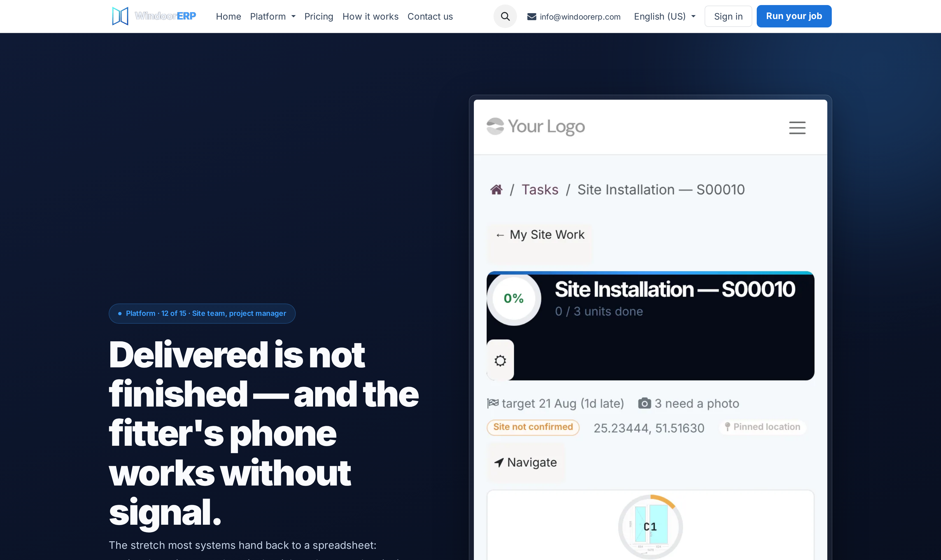Open the hamburger menu in the preview

tap(797, 128)
